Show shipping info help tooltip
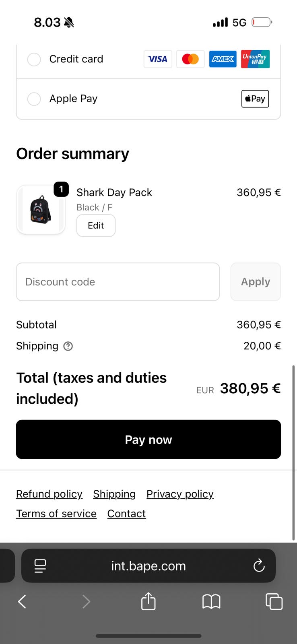Image resolution: width=297 pixels, height=644 pixels. pyautogui.click(x=68, y=346)
